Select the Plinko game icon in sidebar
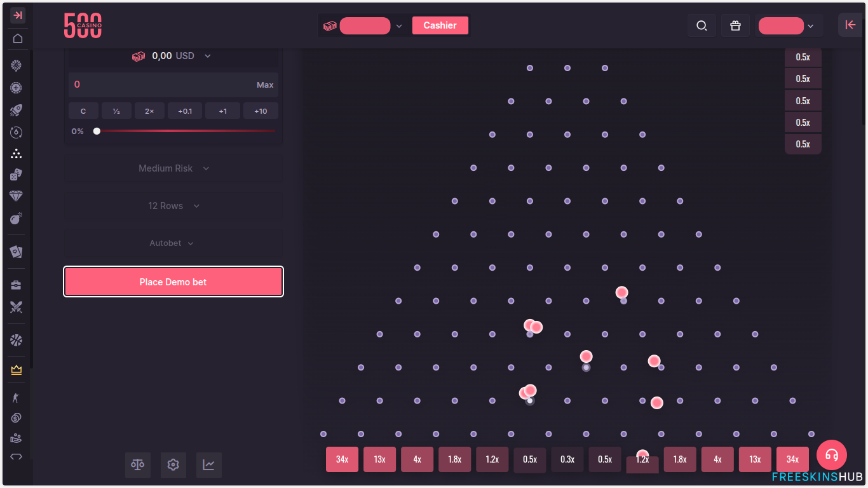 (15, 154)
